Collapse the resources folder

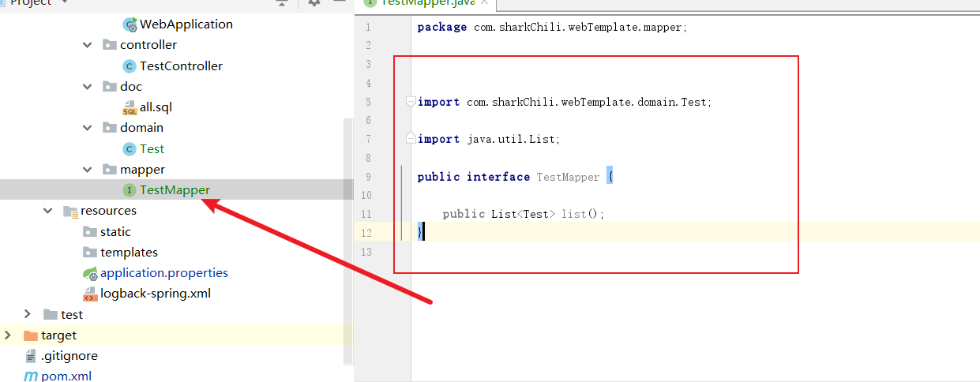click(x=48, y=211)
